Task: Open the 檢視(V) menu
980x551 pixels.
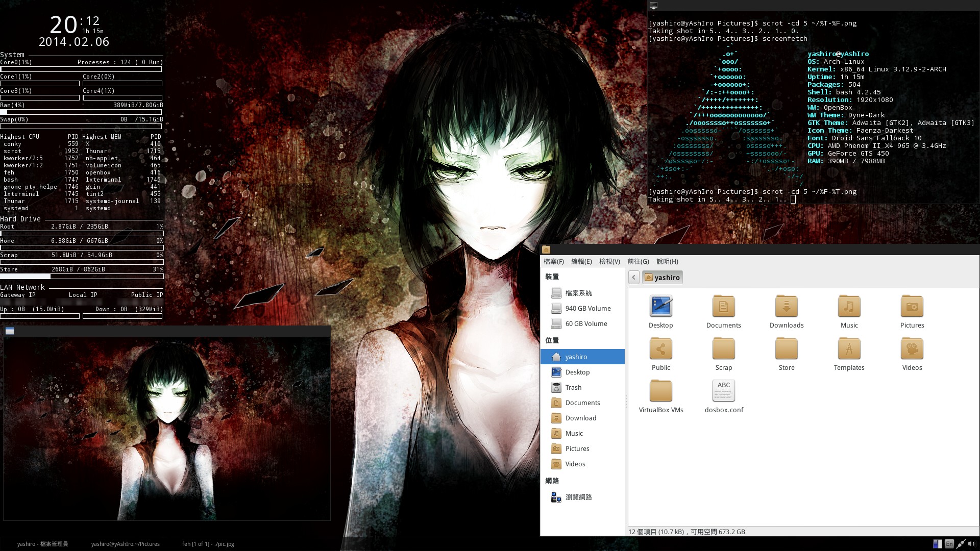Action: point(609,261)
